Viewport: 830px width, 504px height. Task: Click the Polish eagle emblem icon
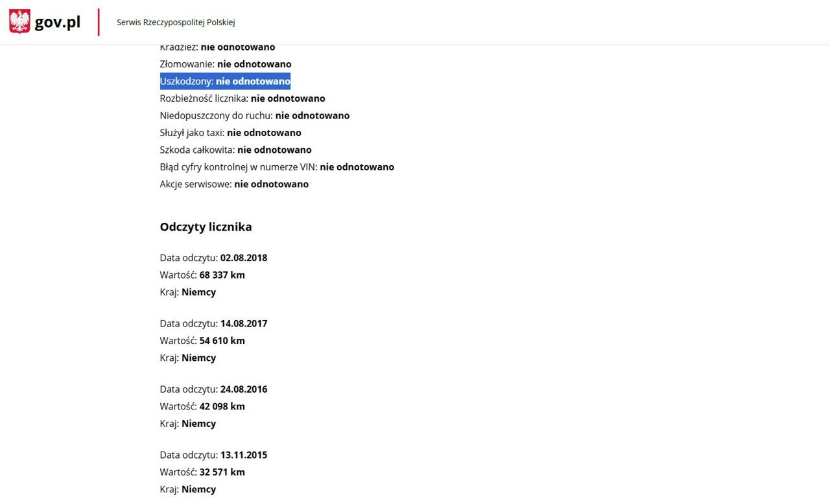coord(19,22)
